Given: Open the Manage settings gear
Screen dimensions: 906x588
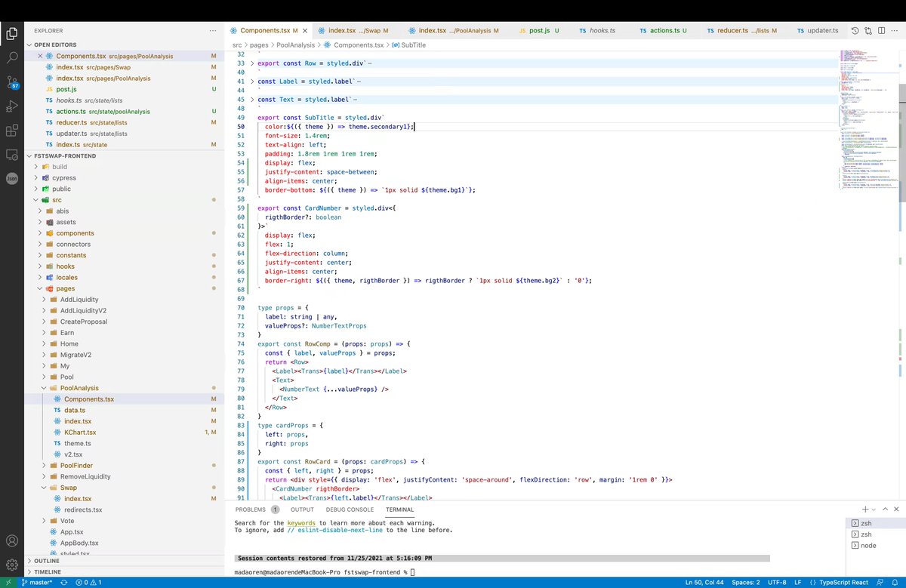Looking at the screenshot, I should (x=12, y=565).
